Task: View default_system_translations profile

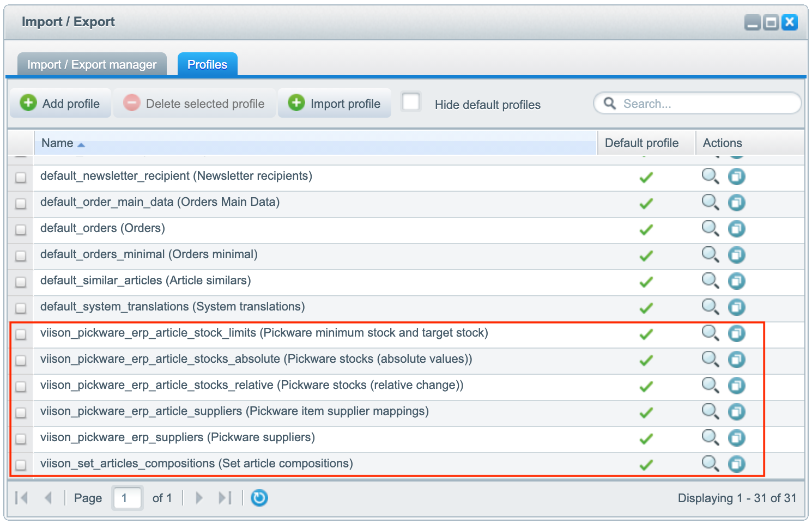Action: [x=710, y=307]
